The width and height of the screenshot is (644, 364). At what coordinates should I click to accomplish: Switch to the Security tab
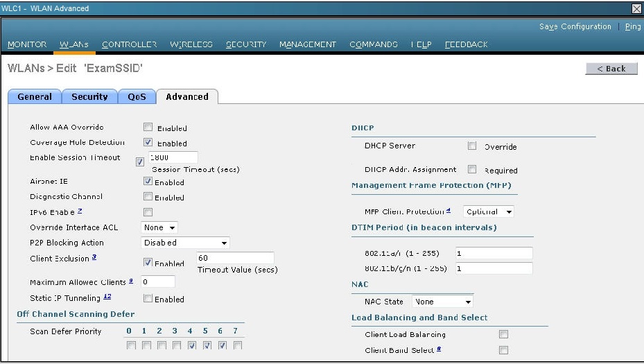89,97
